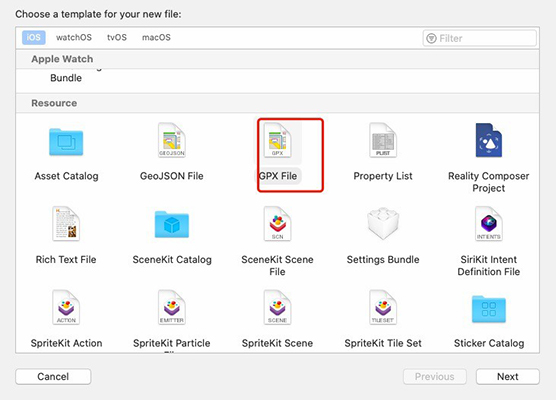Select the SceneKit Catalog folder icon

coord(172,224)
